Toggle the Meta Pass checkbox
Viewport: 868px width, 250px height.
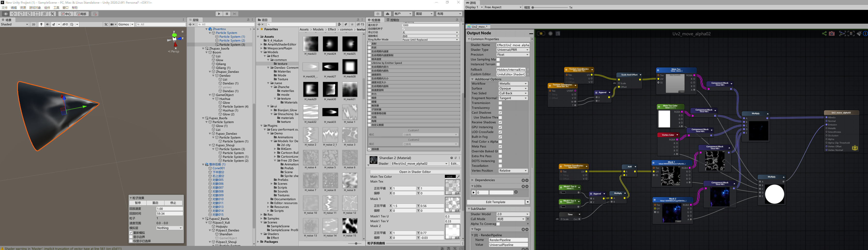click(x=500, y=147)
